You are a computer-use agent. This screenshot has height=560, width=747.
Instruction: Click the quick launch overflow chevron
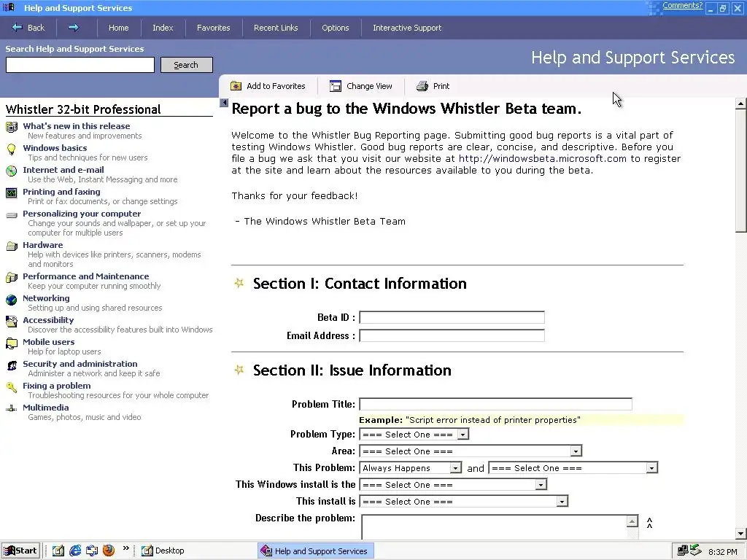(x=125, y=548)
